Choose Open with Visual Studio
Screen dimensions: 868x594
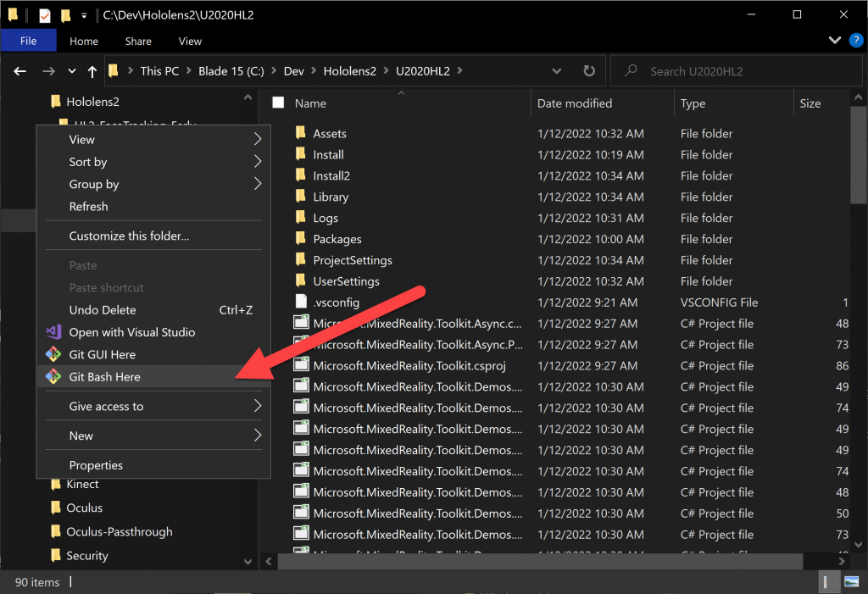153,332
